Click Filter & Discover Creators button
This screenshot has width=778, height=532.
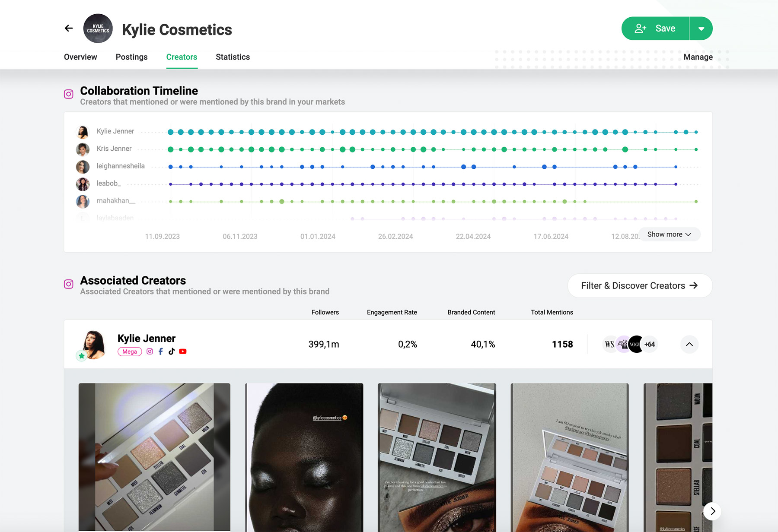[640, 286]
